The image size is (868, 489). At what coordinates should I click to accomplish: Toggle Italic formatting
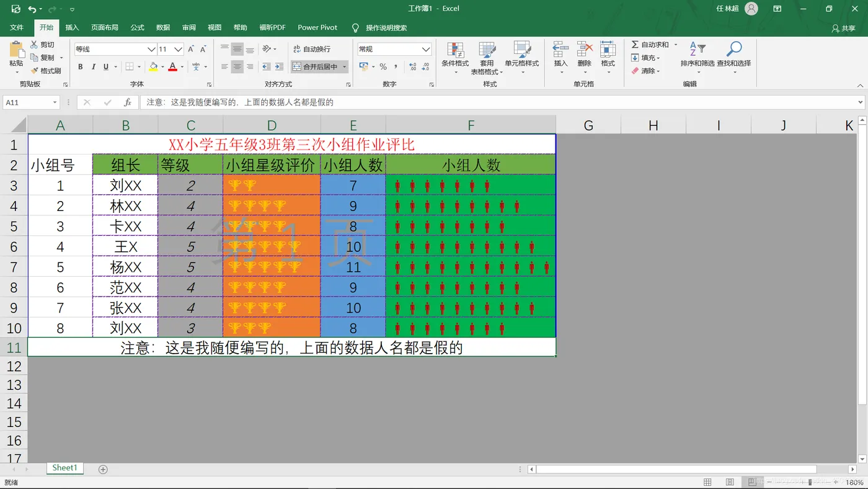pyautogui.click(x=93, y=66)
